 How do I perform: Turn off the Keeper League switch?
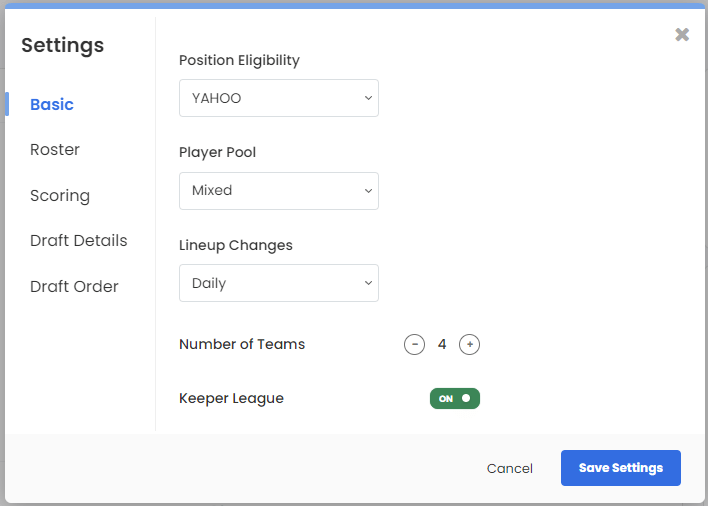click(x=455, y=399)
